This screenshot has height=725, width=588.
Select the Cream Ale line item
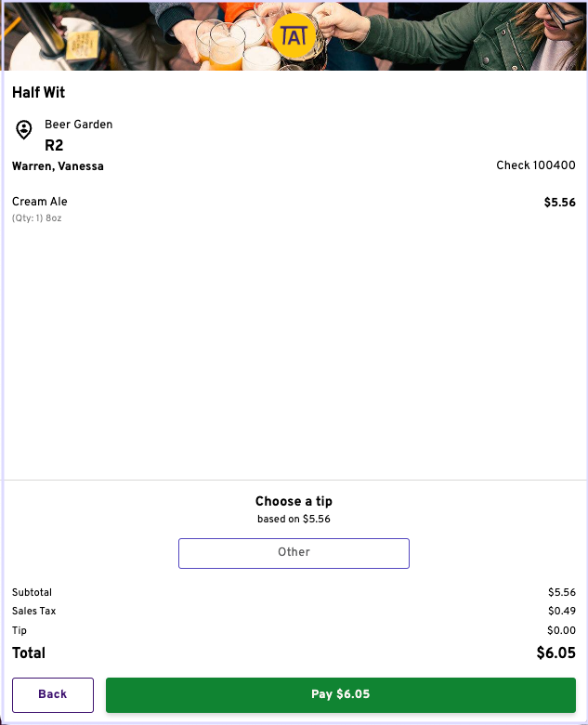coord(40,202)
